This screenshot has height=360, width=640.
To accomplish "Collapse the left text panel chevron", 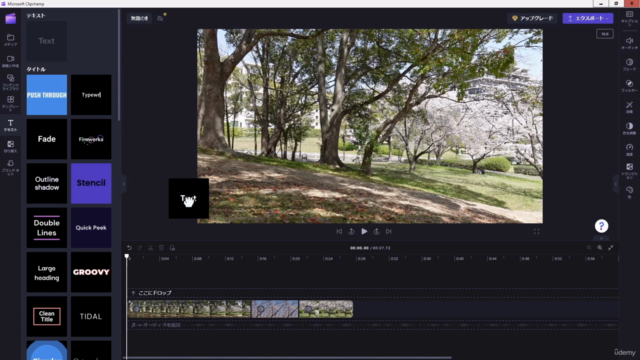I will click(x=124, y=184).
